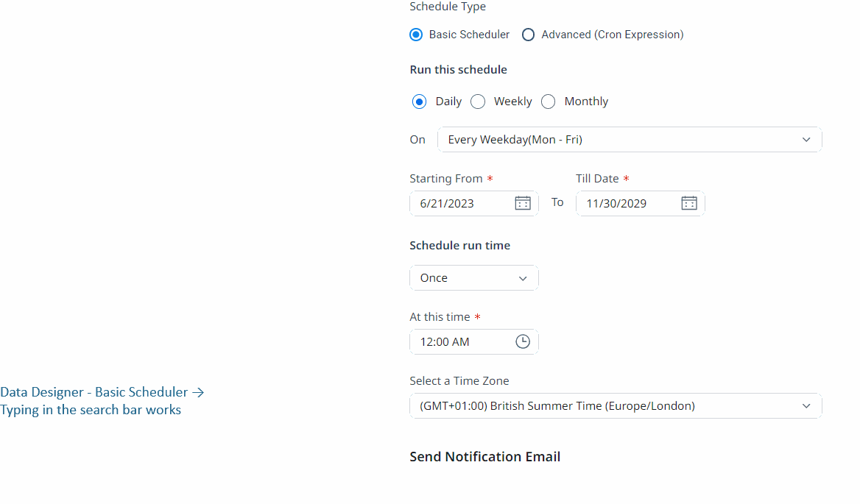Viewport: 860px width, 504px height.
Task: Click the At this time field showing 12:00 AM
Action: pyautogui.click(x=460, y=341)
